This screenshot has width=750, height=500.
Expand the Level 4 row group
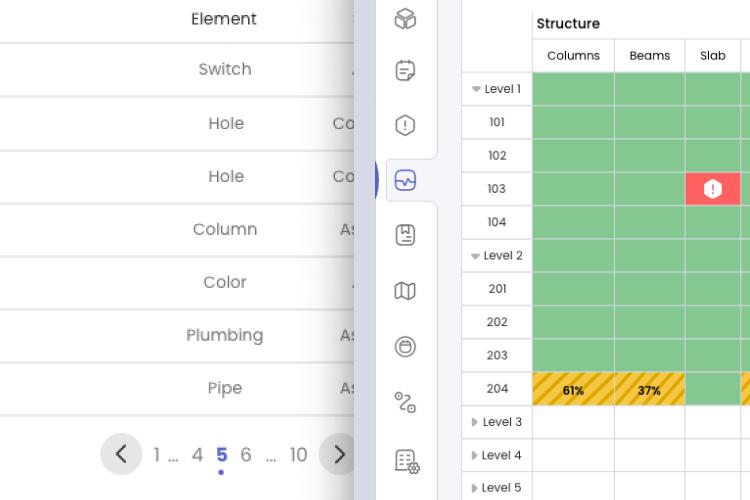pyautogui.click(x=476, y=455)
